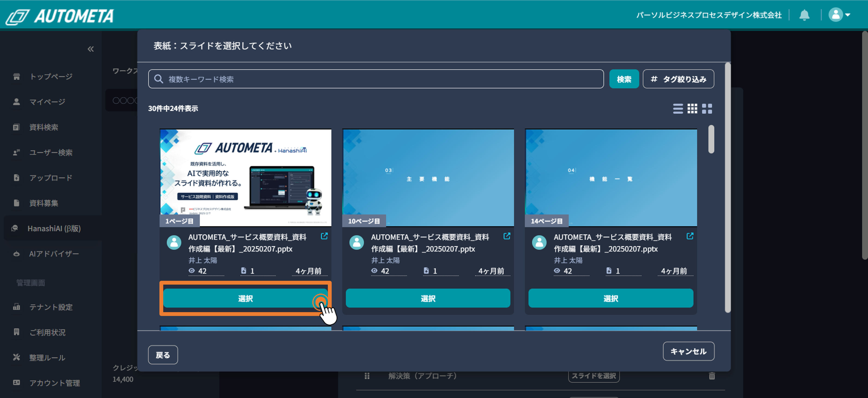Click the 30件中24件表示 count text

coord(173,108)
